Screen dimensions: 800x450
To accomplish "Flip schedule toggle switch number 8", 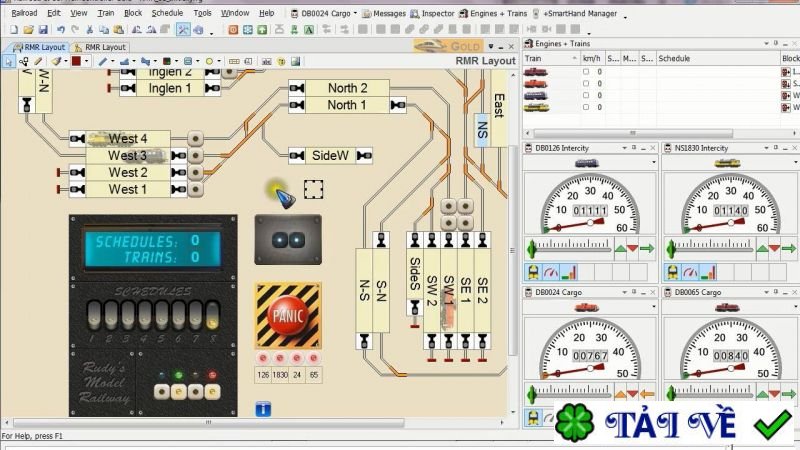I will tap(212, 317).
